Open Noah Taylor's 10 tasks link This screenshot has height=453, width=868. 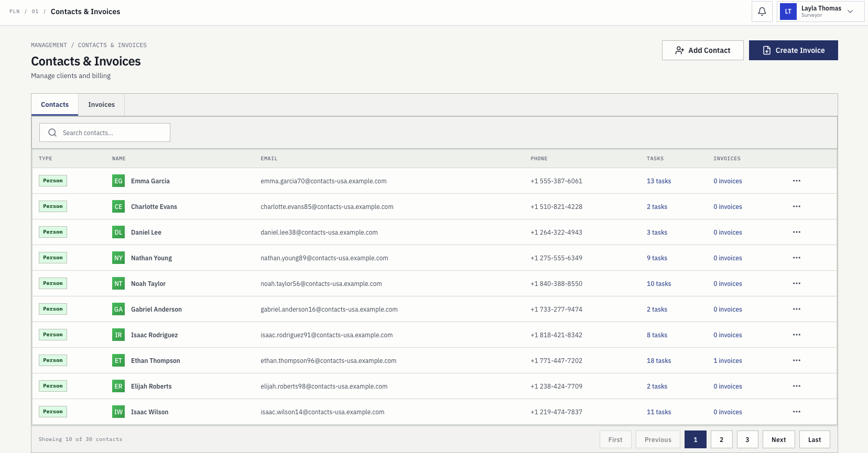pos(659,284)
